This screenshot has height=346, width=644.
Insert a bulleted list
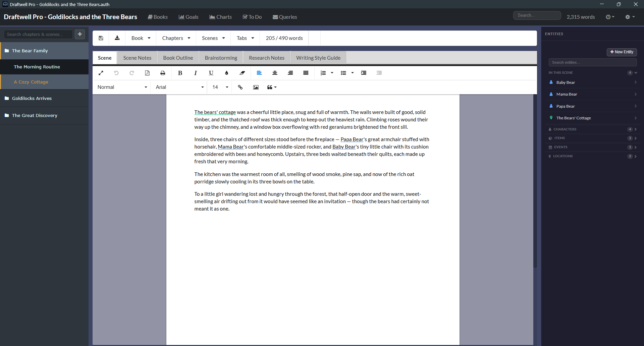(343, 73)
